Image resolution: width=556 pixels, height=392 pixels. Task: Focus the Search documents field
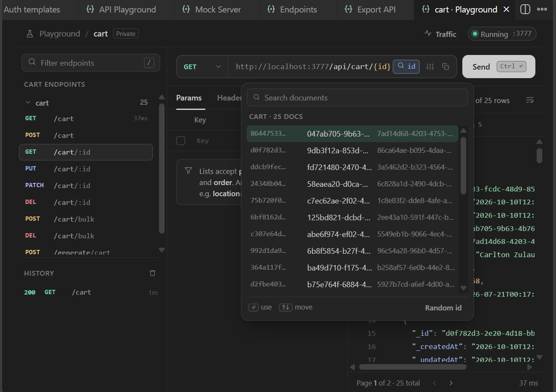[x=357, y=97]
